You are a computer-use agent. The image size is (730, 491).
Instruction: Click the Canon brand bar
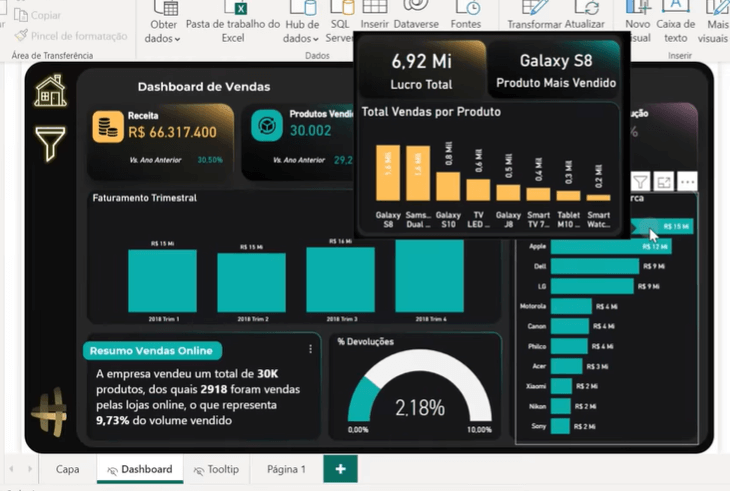coord(570,326)
